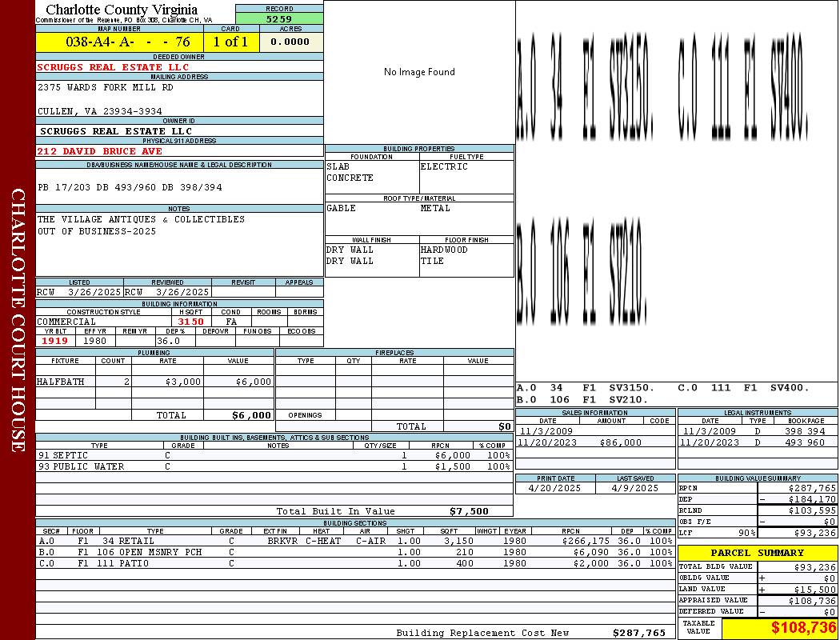840x640 pixels.
Task: Select land value $15,500
Action: tap(815, 590)
